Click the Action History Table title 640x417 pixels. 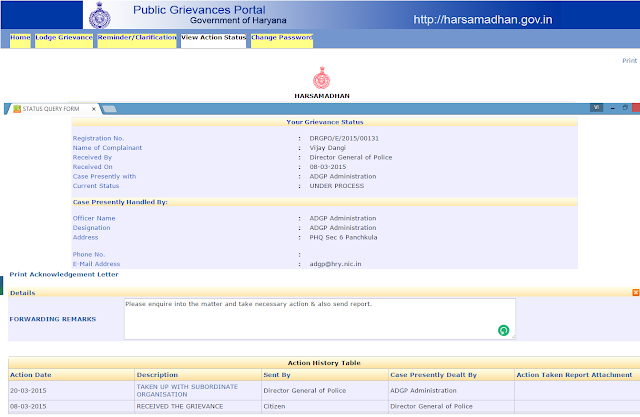(x=324, y=363)
